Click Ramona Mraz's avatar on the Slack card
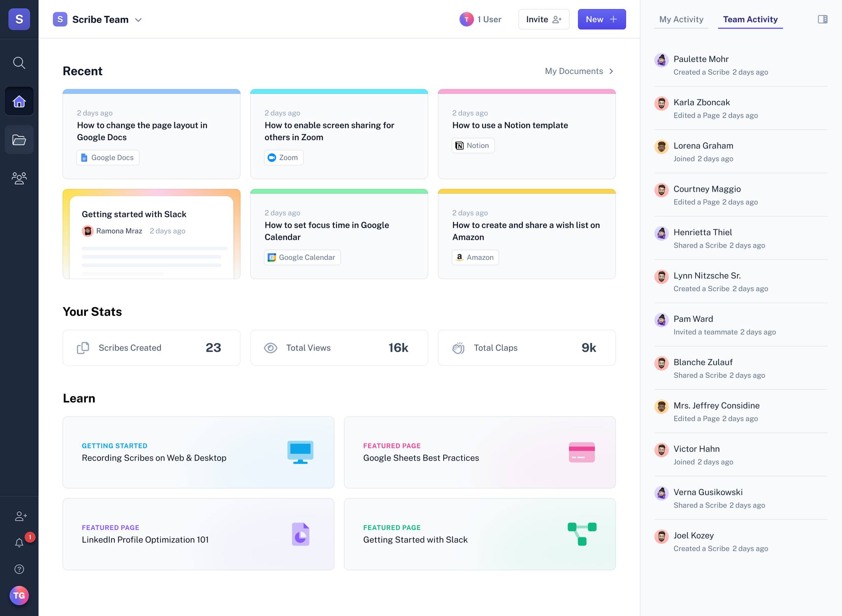The height and width of the screenshot is (616, 842). 88,231
